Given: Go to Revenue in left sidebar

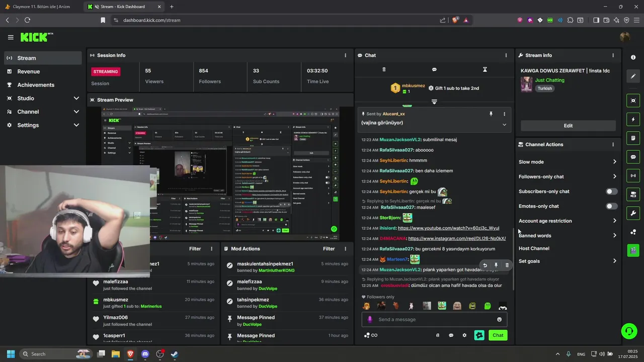Looking at the screenshot, I should [43, 71].
